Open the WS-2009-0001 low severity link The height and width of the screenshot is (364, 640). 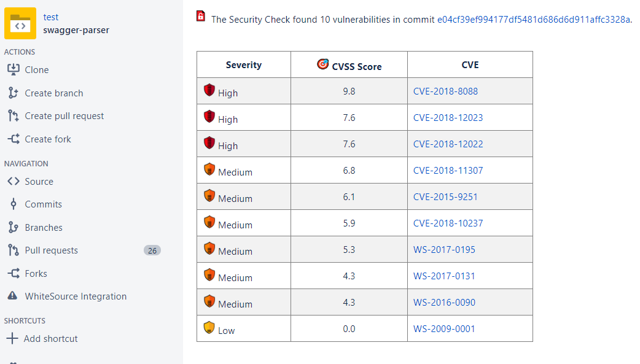444,328
